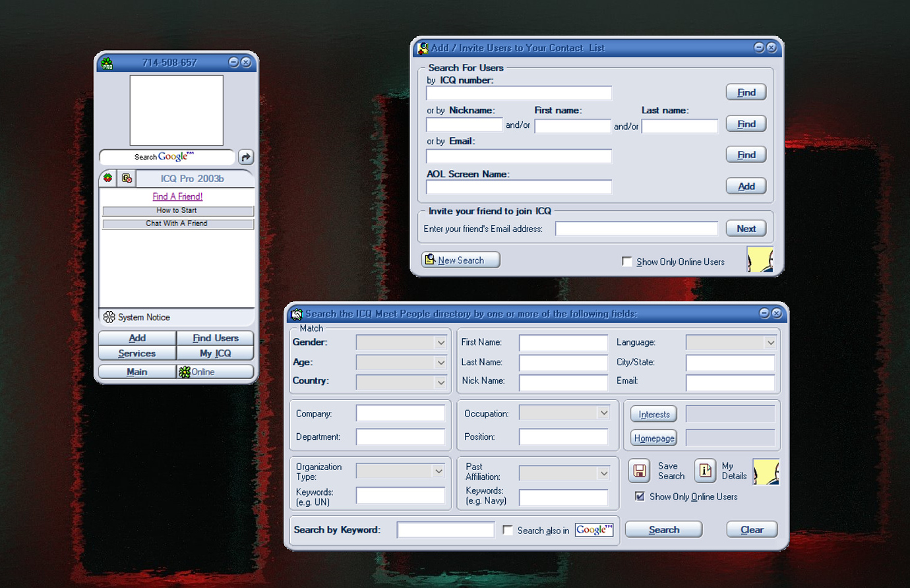This screenshot has height=588, width=910.
Task: Uncheck Show Only Online Users in Meet People window
Action: (x=640, y=496)
